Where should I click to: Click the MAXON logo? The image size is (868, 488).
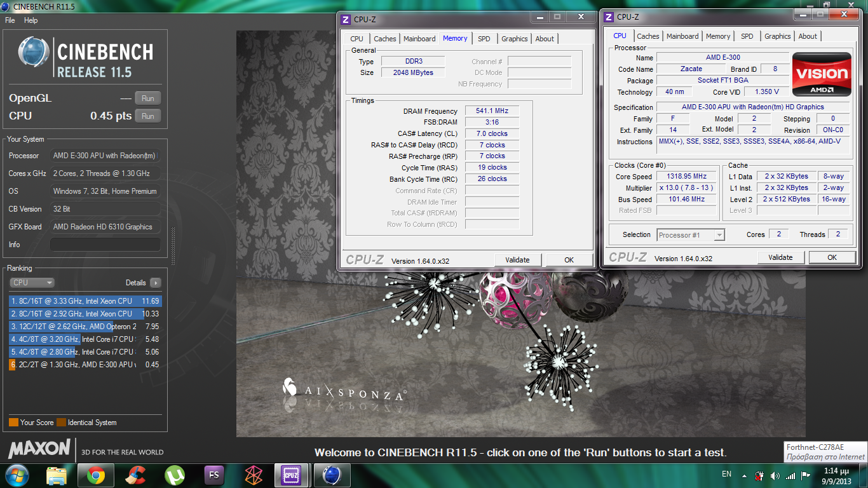[39, 449]
